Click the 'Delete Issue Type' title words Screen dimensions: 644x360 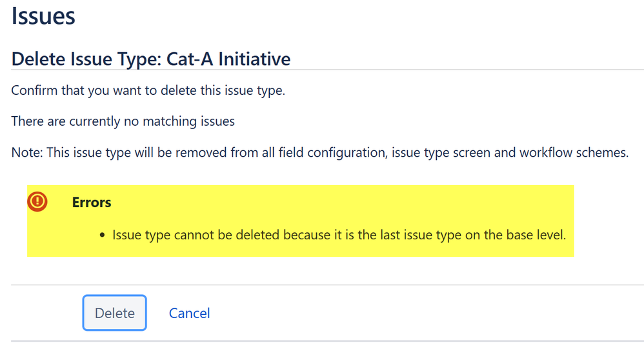86,59
